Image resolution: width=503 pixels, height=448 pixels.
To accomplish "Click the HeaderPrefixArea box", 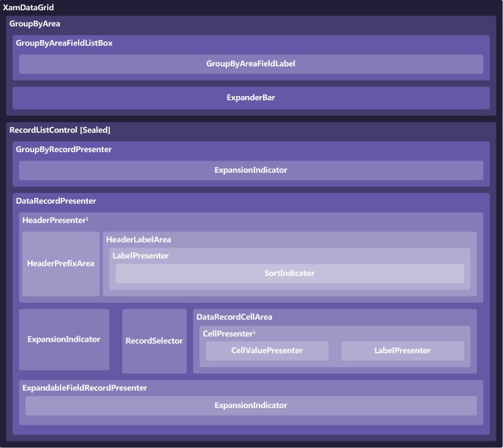I will pyautogui.click(x=61, y=264).
